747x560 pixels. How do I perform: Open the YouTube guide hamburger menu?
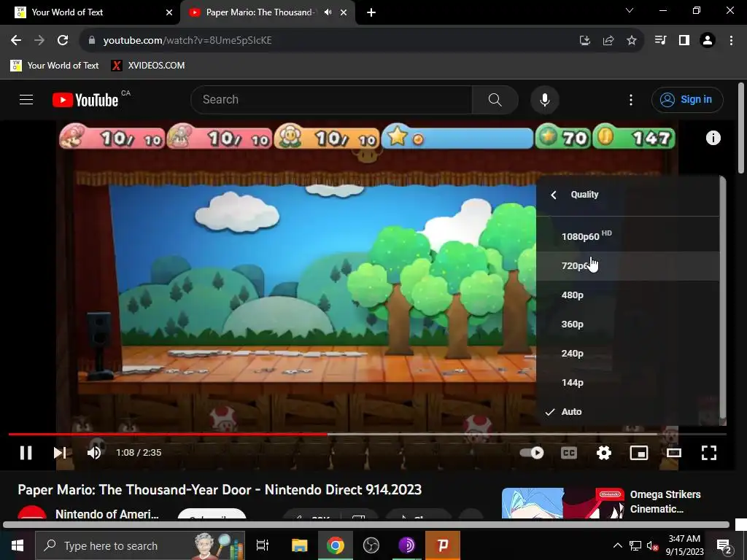click(x=26, y=99)
